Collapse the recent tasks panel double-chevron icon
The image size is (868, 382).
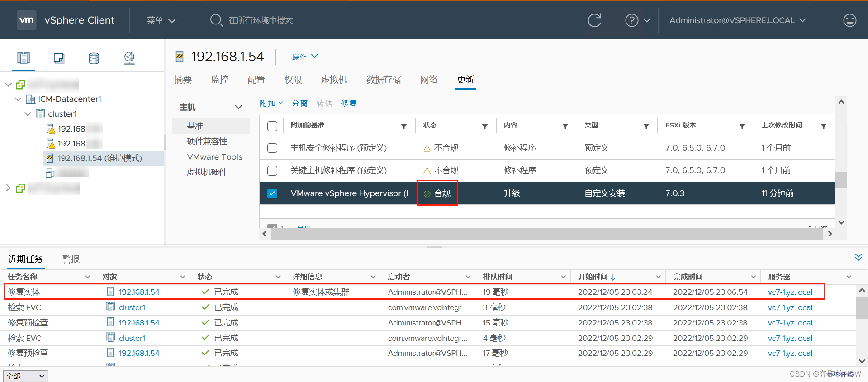(x=859, y=257)
